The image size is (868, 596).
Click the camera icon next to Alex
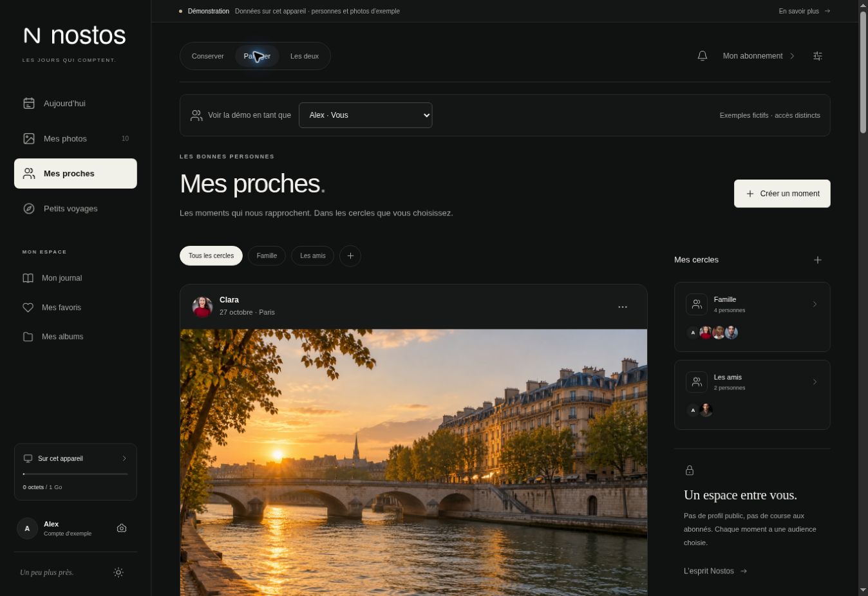click(x=122, y=528)
